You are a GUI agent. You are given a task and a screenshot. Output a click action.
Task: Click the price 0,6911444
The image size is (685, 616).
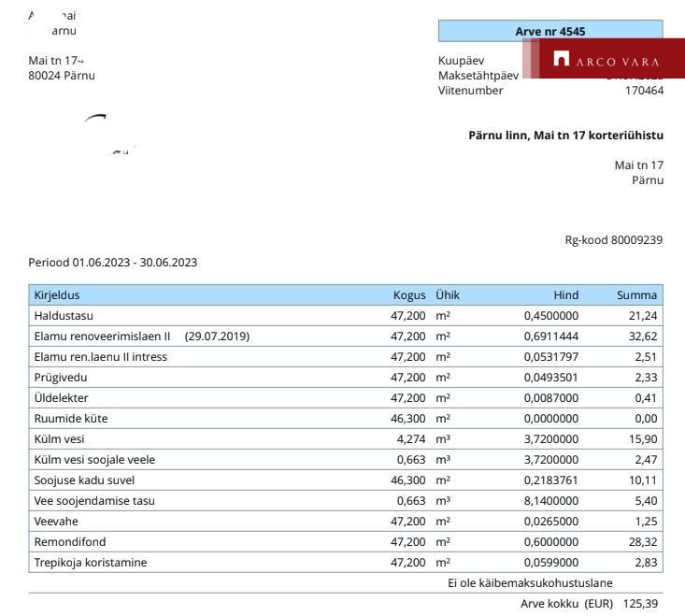point(550,336)
